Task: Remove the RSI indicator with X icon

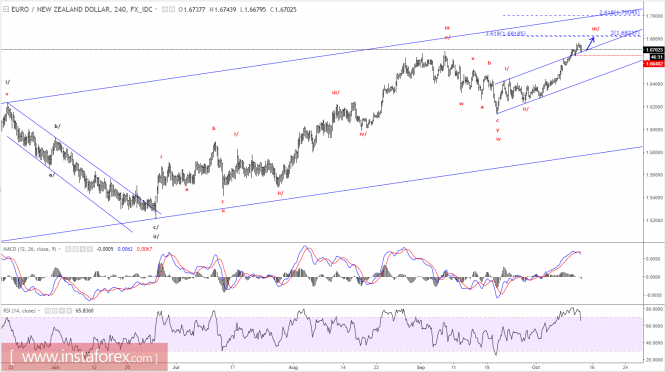Action: [x=69, y=310]
